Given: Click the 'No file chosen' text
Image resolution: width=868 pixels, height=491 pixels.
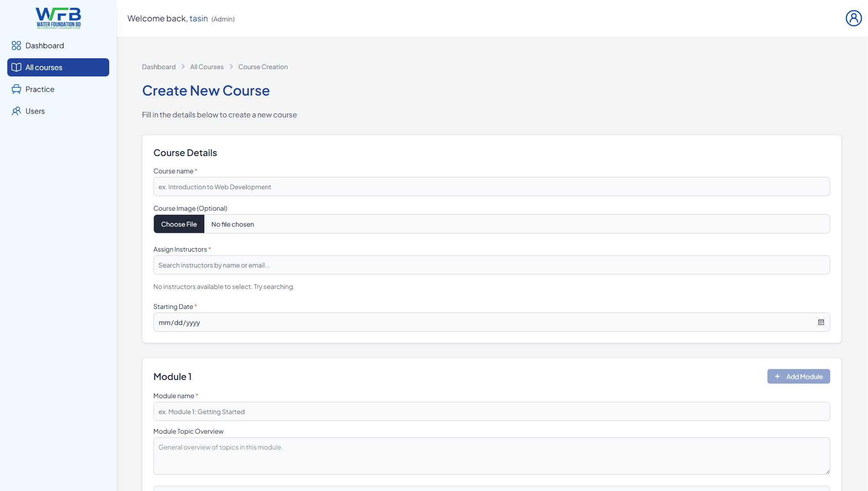Looking at the screenshot, I should 233,224.
